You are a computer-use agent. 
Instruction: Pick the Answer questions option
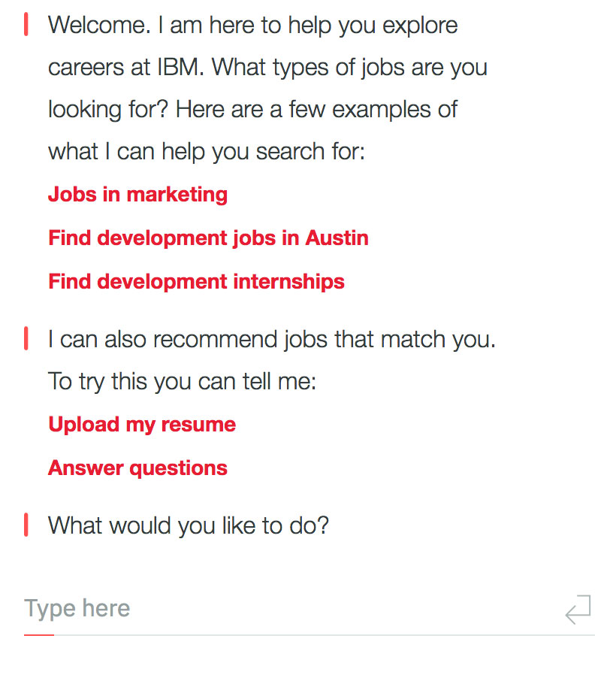[x=137, y=468]
